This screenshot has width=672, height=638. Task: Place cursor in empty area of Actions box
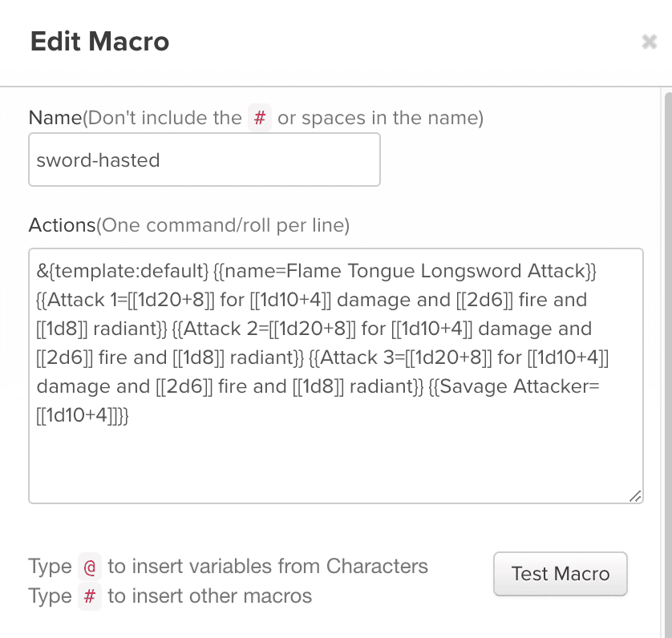point(335,462)
